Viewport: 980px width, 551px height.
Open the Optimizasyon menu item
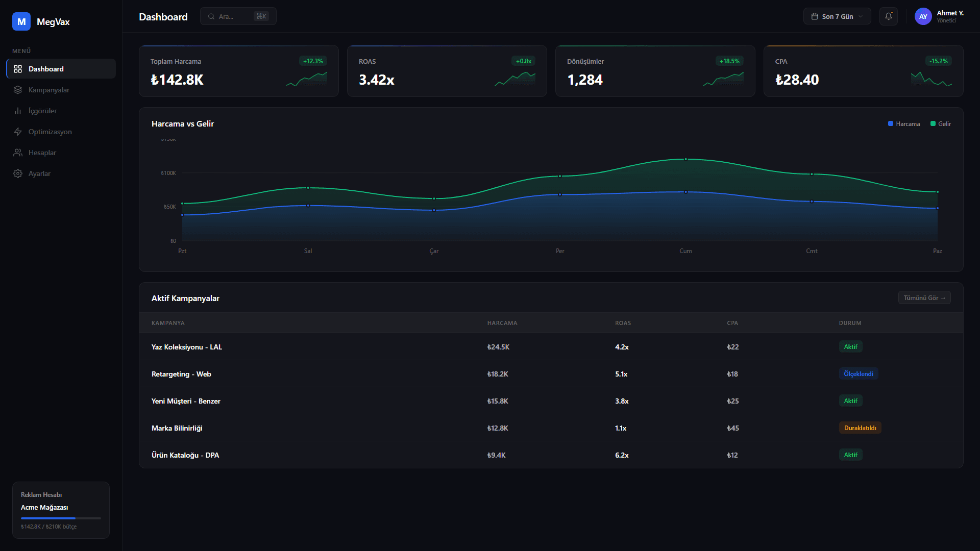[x=61, y=132]
